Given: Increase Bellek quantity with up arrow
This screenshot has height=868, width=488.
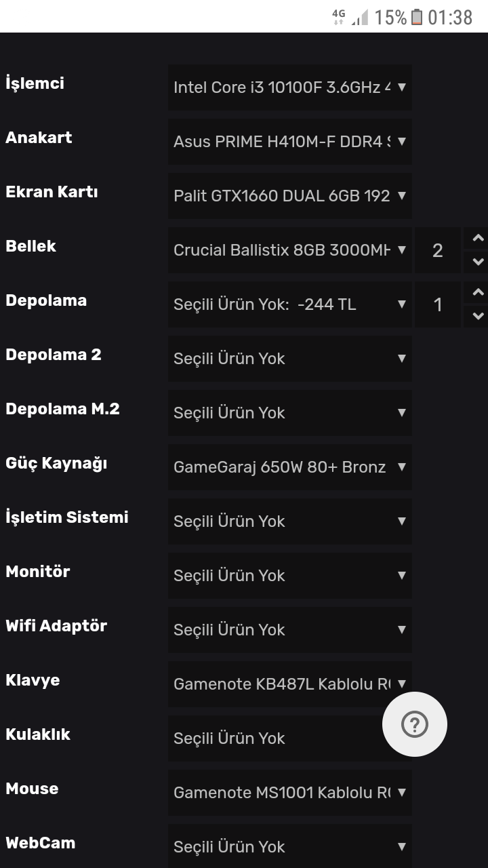Looking at the screenshot, I should (477, 238).
